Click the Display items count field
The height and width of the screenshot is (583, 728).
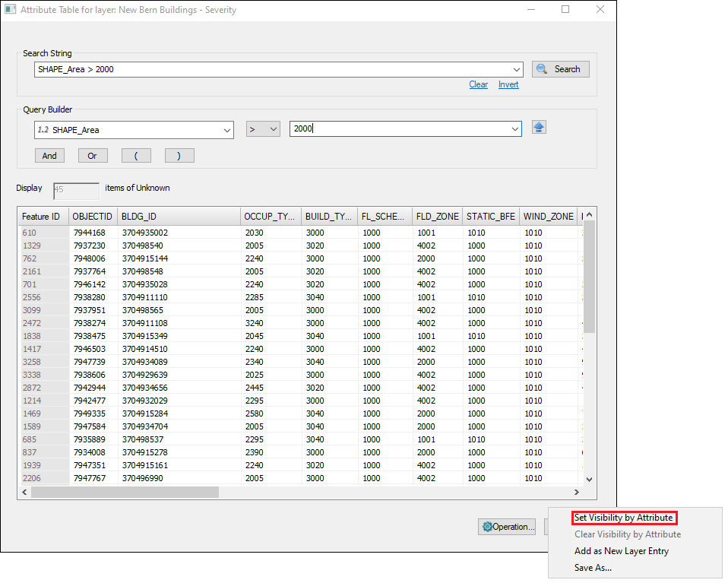[x=76, y=190]
